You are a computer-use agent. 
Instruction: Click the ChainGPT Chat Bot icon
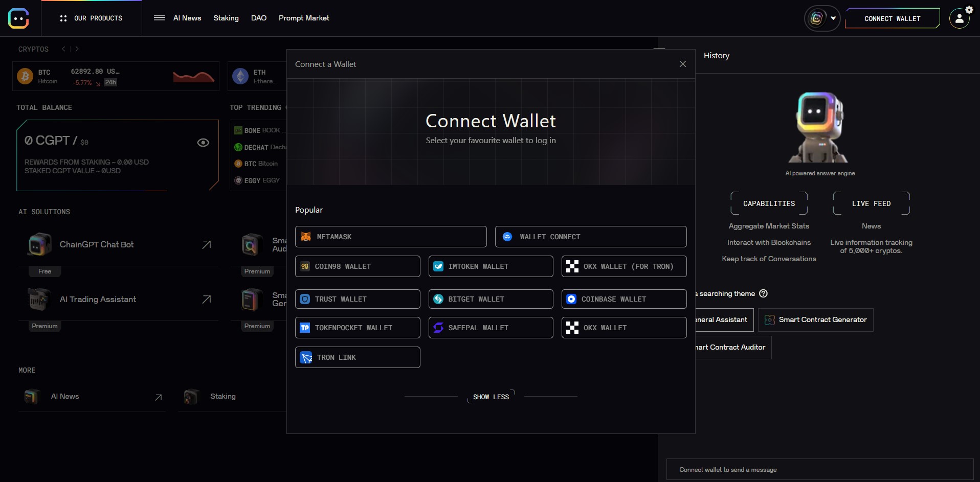(x=39, y=244)
